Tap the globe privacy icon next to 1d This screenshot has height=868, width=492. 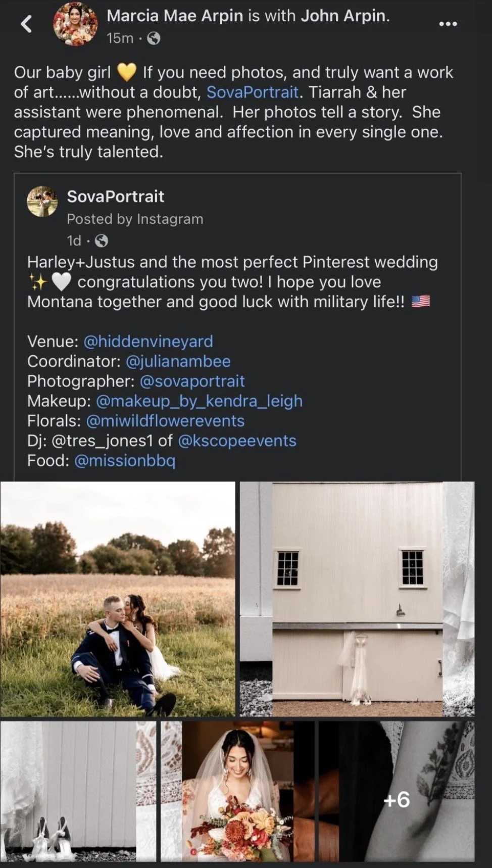[x=102, y=241]
